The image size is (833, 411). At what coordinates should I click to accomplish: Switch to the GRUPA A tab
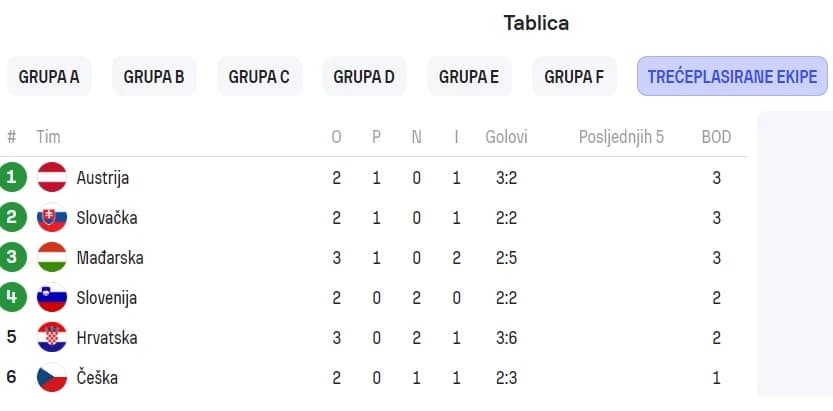[49, 76]
